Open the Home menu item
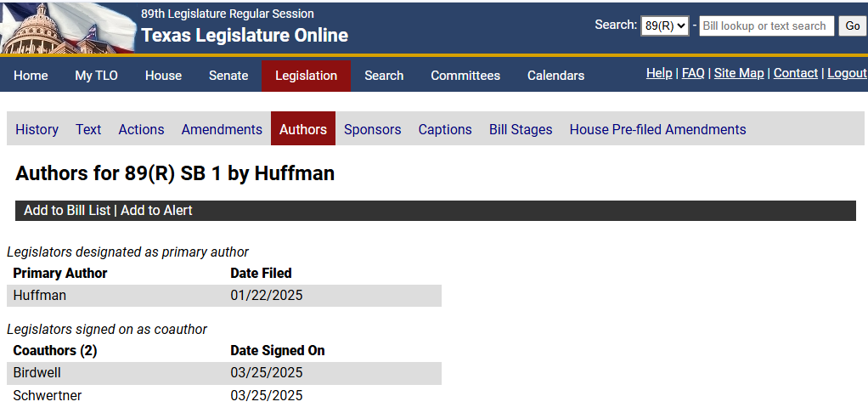The image size is (868, 413). [31, 76]
